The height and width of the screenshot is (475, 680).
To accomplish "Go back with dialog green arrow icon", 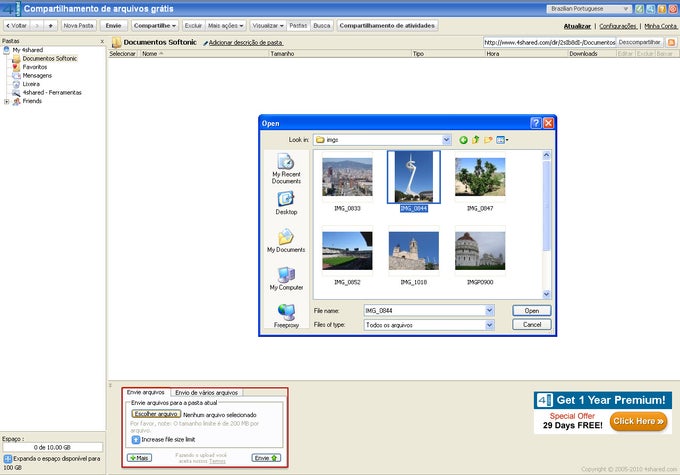I will 463,140.
